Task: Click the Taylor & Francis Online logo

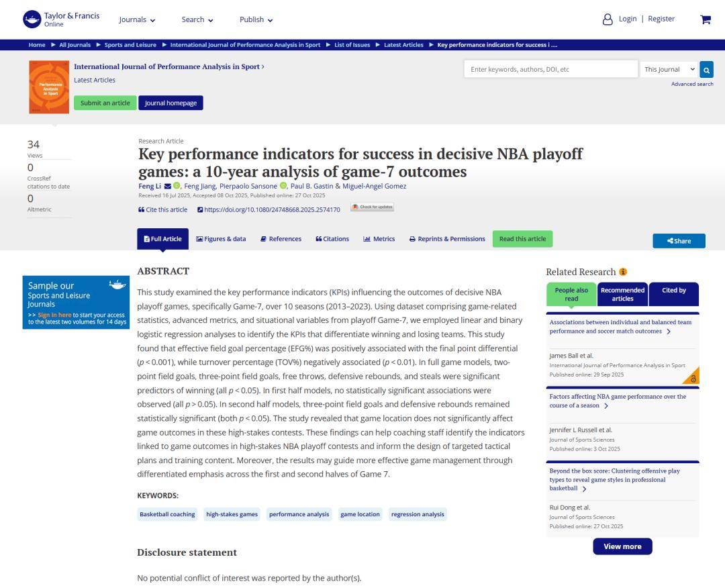Action: point(61,19)
